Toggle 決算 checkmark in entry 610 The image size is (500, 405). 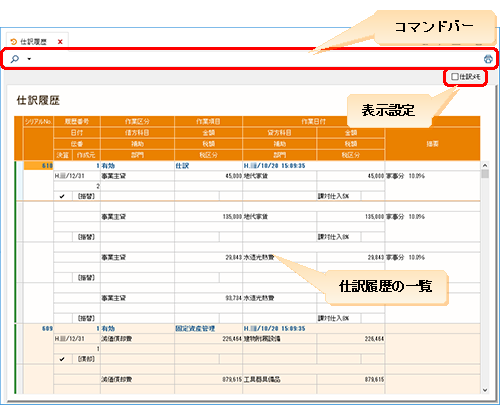tap(62, 196)
